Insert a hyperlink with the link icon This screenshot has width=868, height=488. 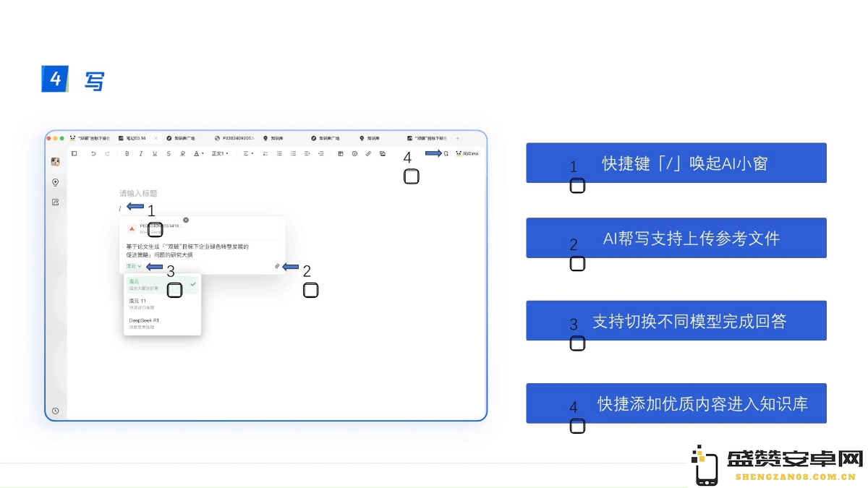368,153
